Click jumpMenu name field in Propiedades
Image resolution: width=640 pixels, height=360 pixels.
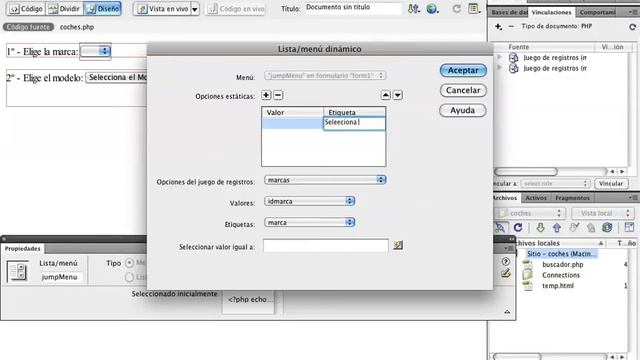[61, 277]
